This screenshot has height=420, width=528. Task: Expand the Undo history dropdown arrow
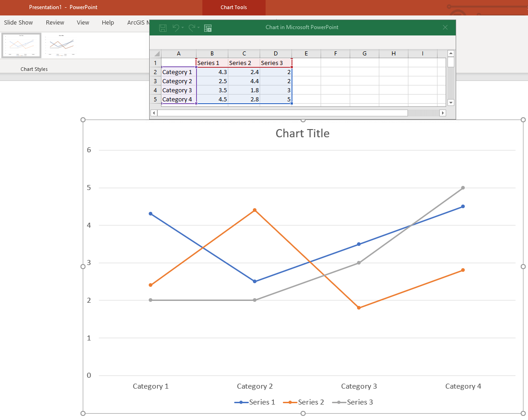click(183, 28)
